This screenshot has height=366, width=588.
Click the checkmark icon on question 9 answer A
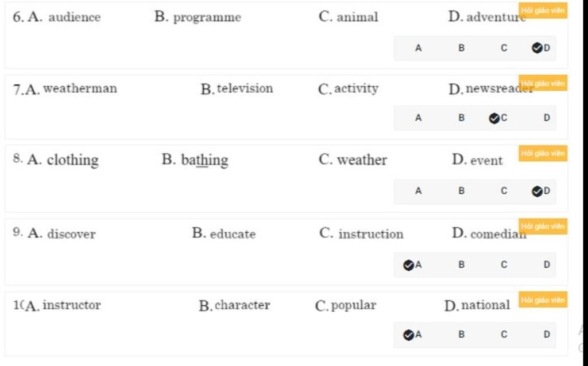pos(408,265)
